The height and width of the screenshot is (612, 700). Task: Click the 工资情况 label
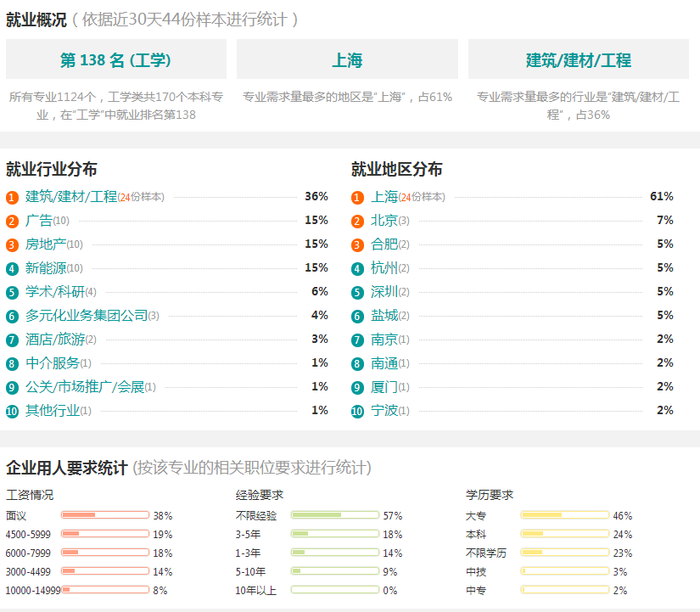pyautogui.click(x=30, y=495)
